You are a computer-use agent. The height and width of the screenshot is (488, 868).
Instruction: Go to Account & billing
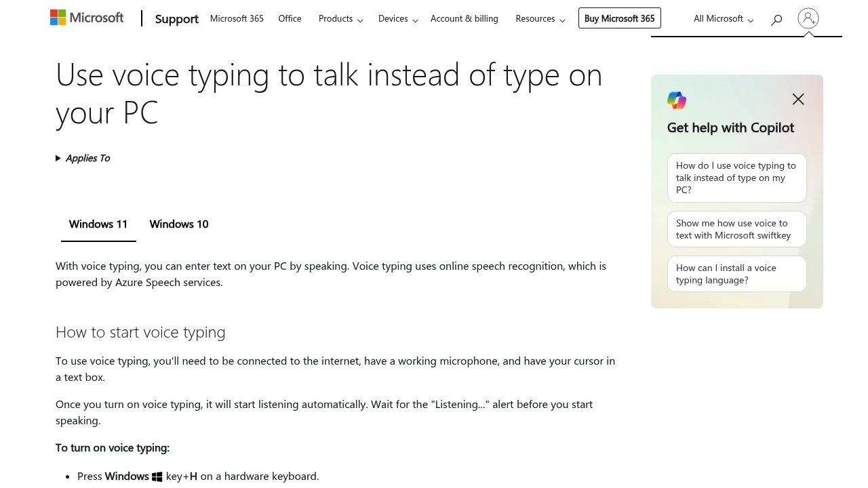coord(465,18)
